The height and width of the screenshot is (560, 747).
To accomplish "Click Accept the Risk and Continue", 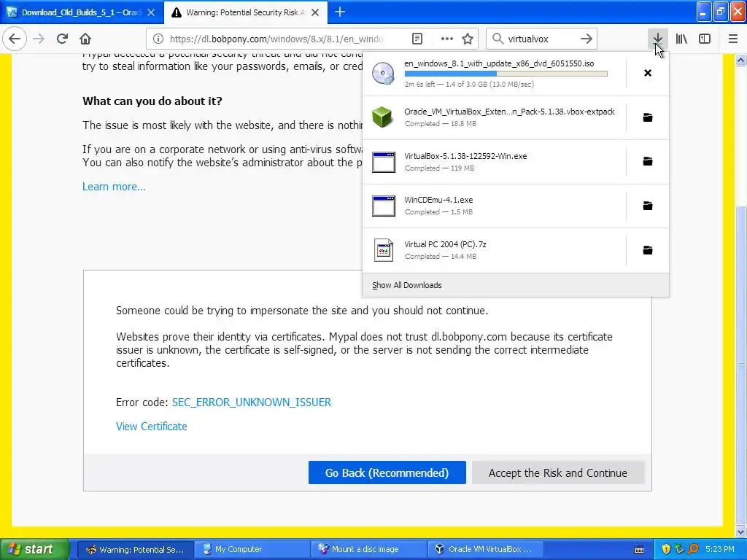I will (x=558, y=472).
